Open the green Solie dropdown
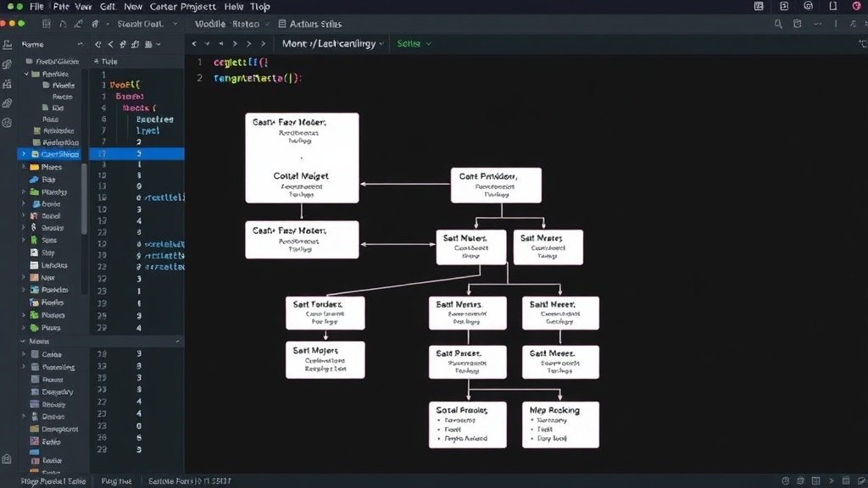868x488 pixels. (414, 44)
